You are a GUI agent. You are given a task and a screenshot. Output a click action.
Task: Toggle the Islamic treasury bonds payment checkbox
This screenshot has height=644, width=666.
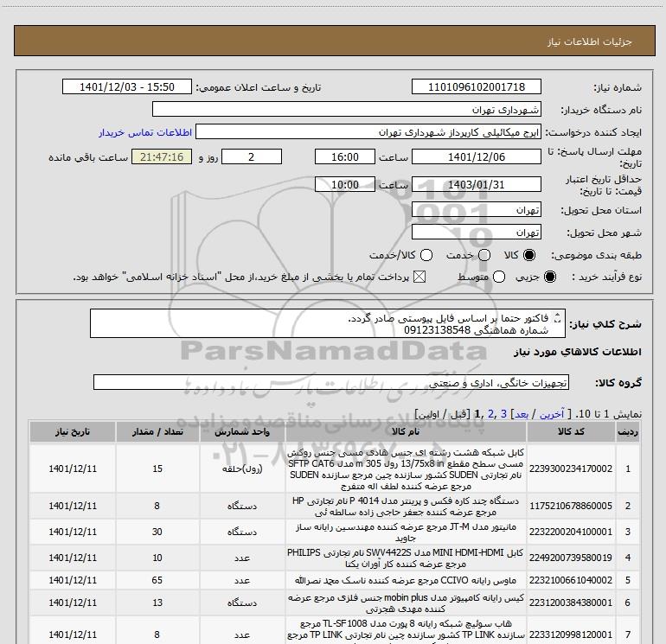click(419, 277)
